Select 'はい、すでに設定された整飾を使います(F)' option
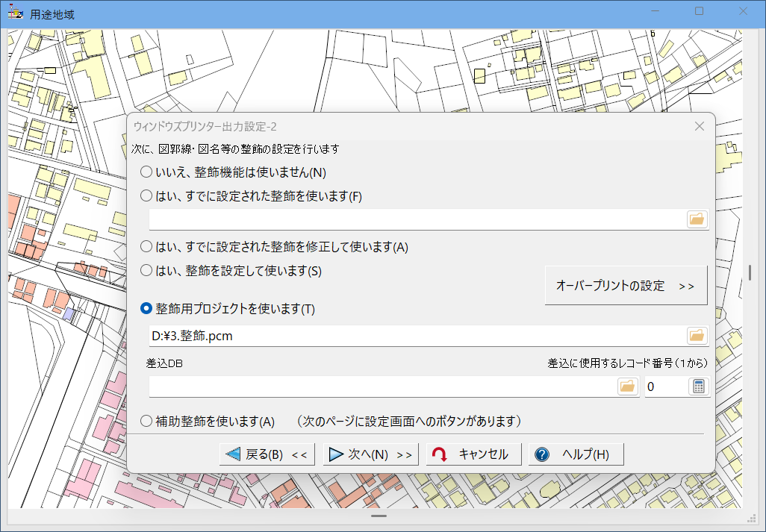The image size is (766, 532). (147, 195)
